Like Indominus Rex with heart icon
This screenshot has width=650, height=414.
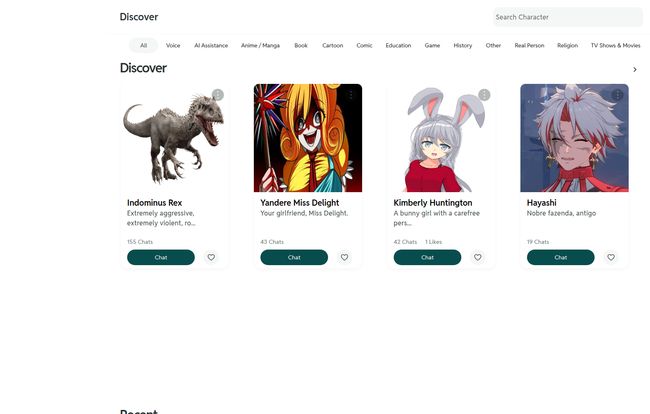211,257
